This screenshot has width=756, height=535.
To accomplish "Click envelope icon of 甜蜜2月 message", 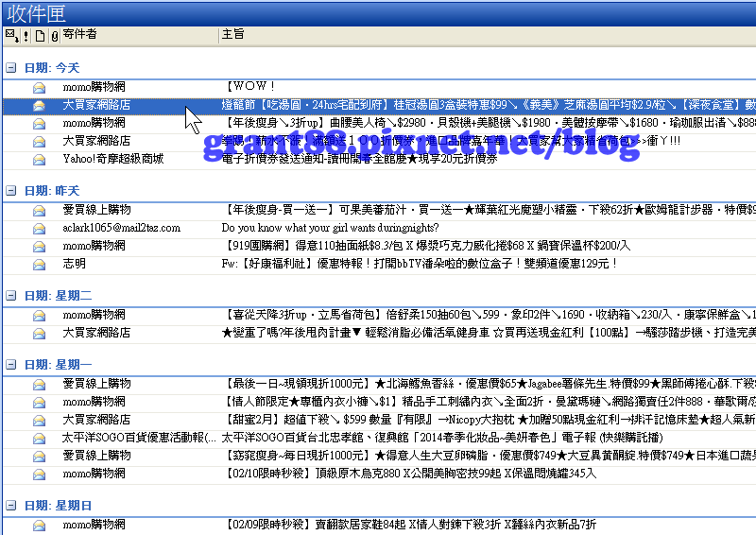I will coord(39,421).
